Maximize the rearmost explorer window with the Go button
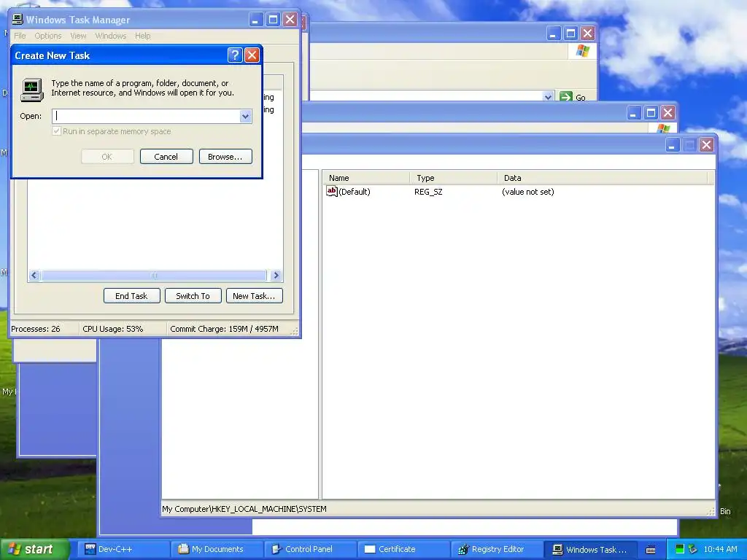Image resolution: width=747 pixels, height=560 pixels. point(570,34)
